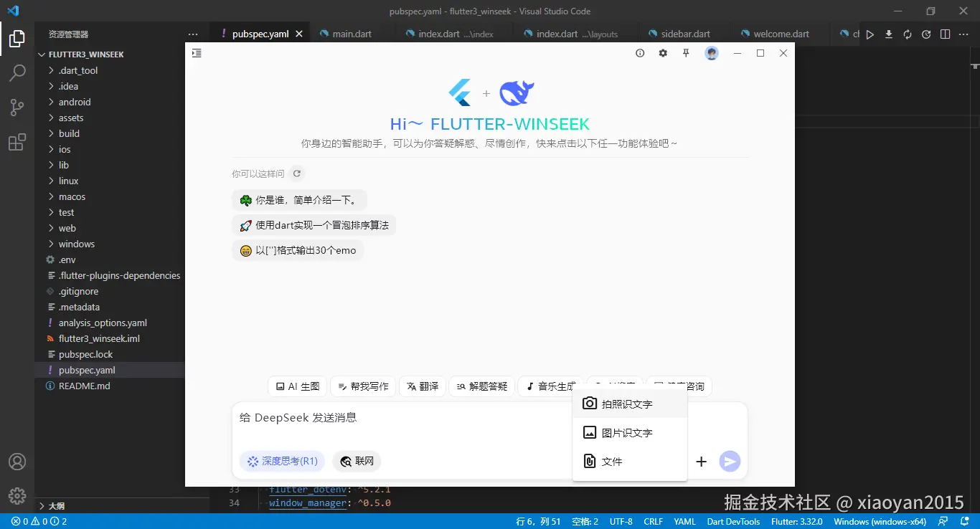Open Winseek settings gear icon
980x529 pixels.
pos(663,53)
